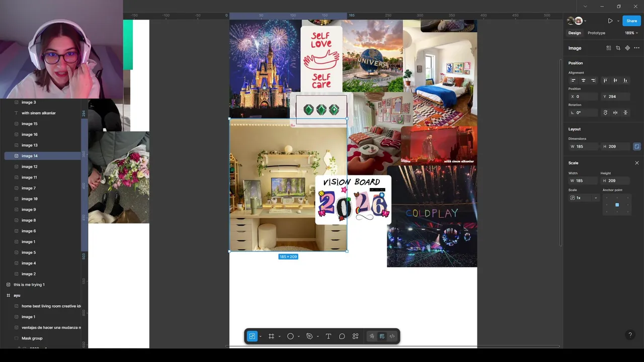
Task: Select the Self Love Self Care image
Action: [x=321, y=59]
